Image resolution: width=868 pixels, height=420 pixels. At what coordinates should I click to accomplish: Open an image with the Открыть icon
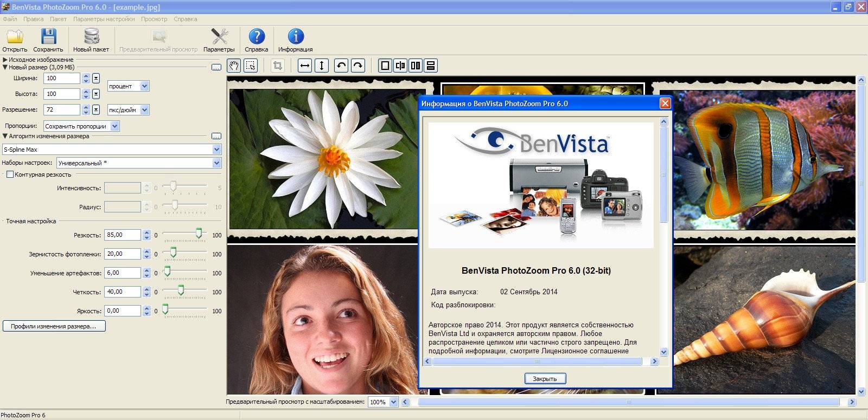coord(15,41)
